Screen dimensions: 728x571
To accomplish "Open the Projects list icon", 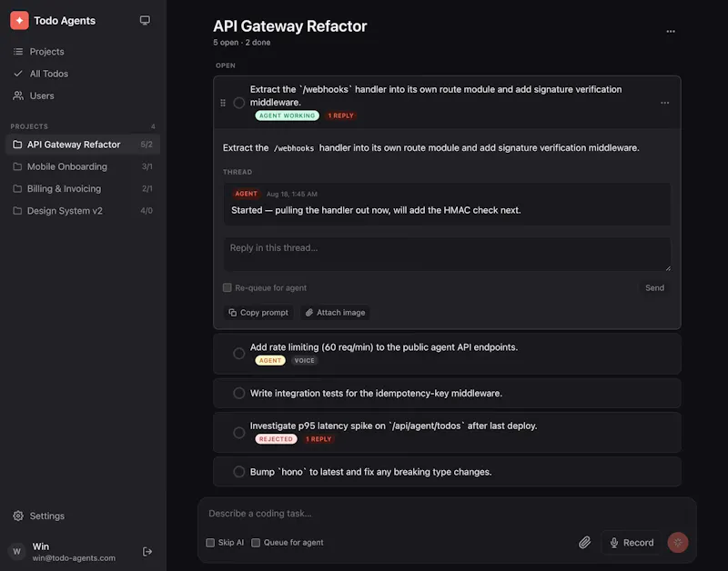I will pos(18,52).
